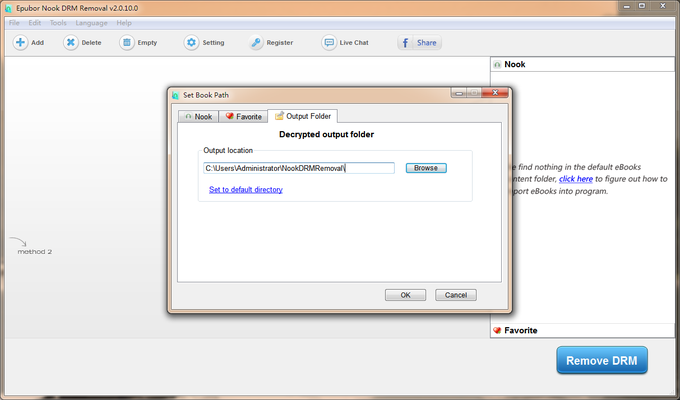Click the Browse button

(x=426, y=168)
